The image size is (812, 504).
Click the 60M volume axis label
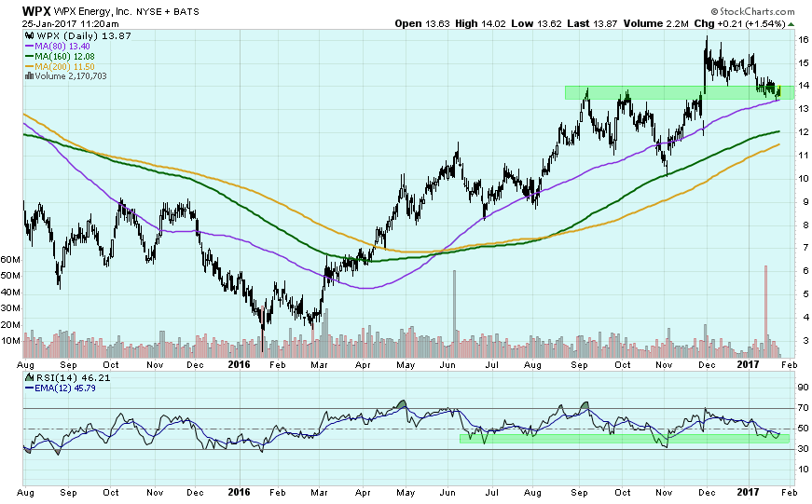pos(10,260)
